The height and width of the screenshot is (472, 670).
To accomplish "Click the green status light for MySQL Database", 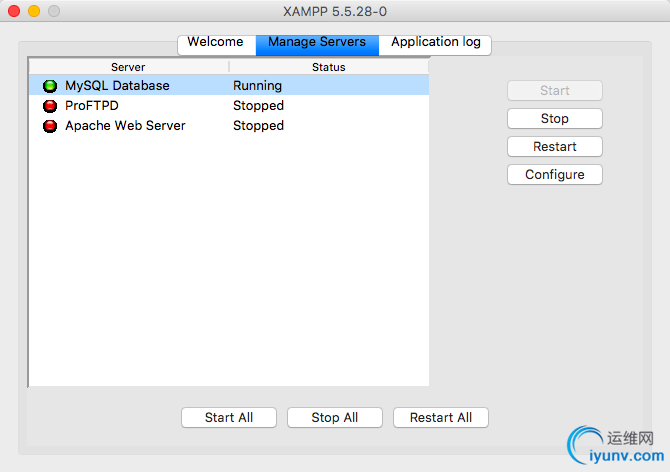I will [x=50, y=86].
